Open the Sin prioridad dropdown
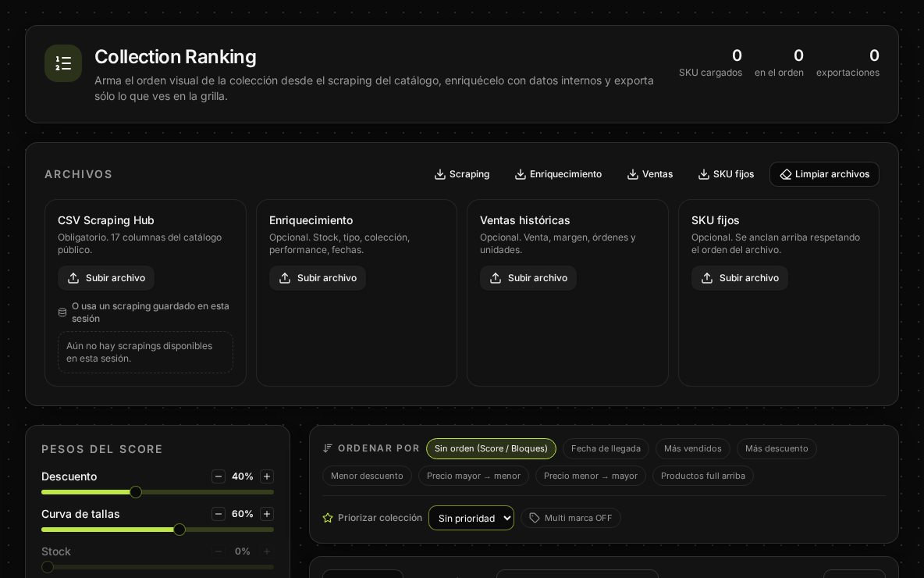The image size is (924, 578). coord(471,518)
